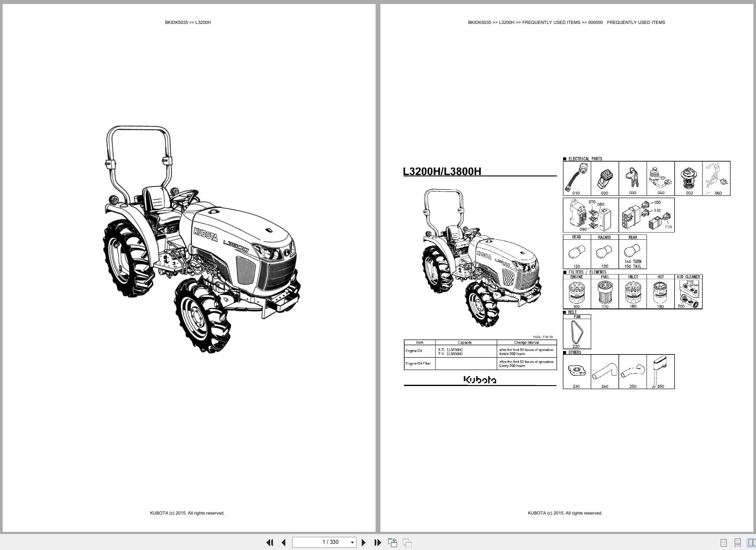This screenshot has height=550, width=756.
Task: Switch to two-page facing view
Action: [752, 542]
